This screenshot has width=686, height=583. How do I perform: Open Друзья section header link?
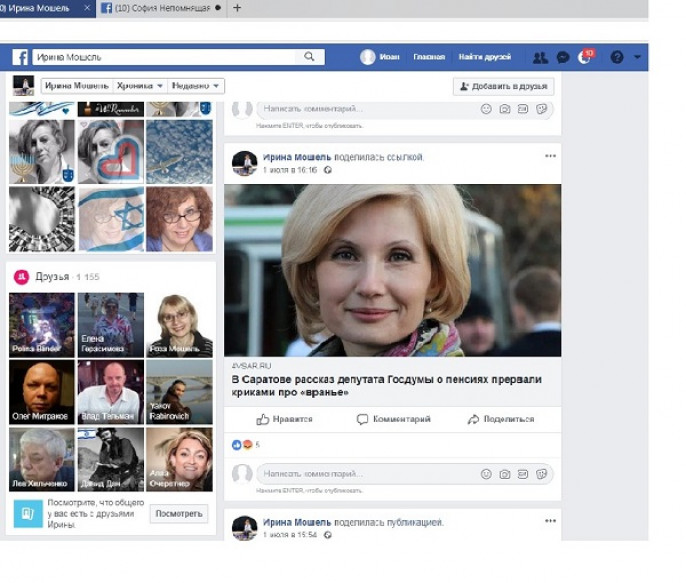tap(52, 276)
